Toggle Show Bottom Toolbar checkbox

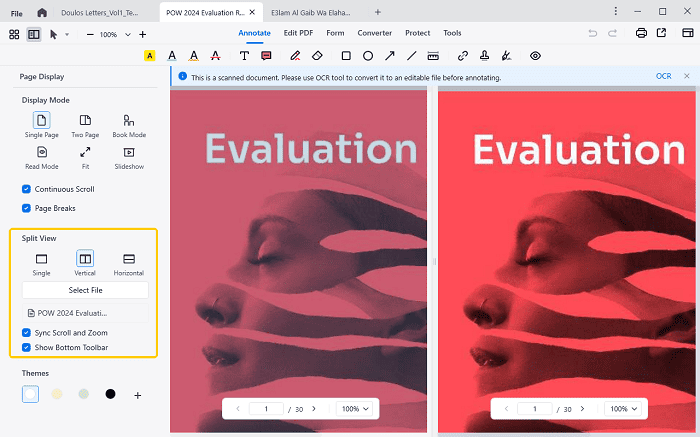point(26,347)
